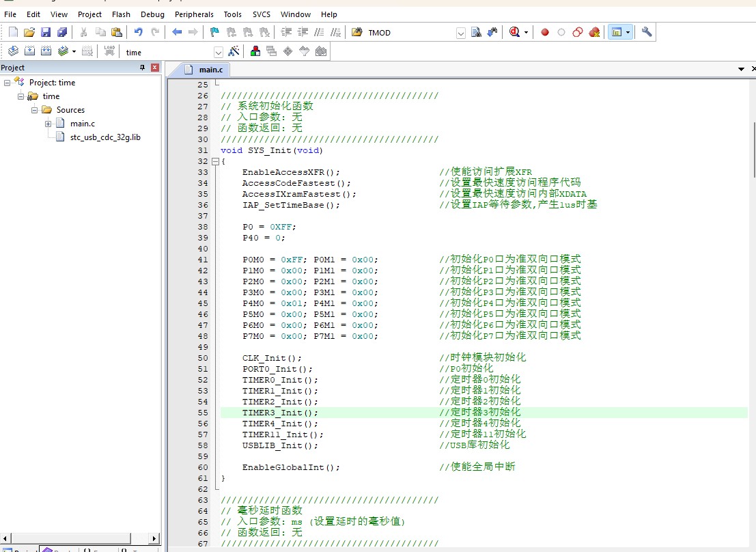This screenshot has width=756, height=552.
Task: Open the File menu
Action: click(x=10, y=14)
